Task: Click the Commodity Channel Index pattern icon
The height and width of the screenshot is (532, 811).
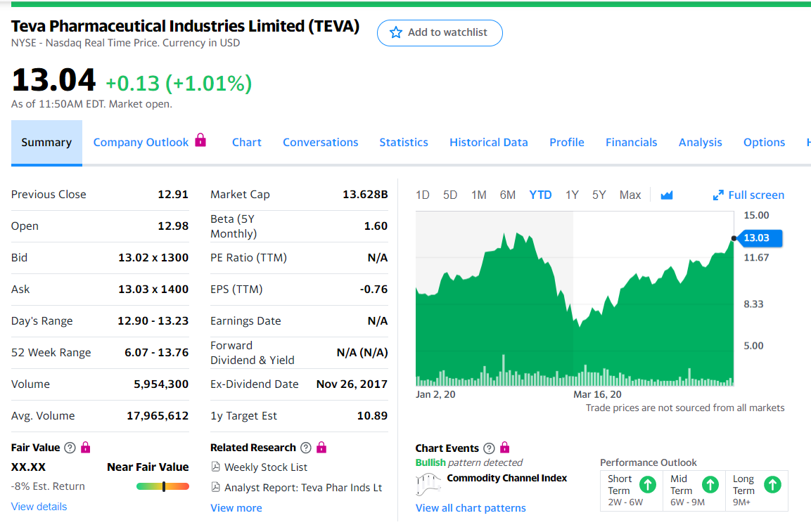Action: 428,484
